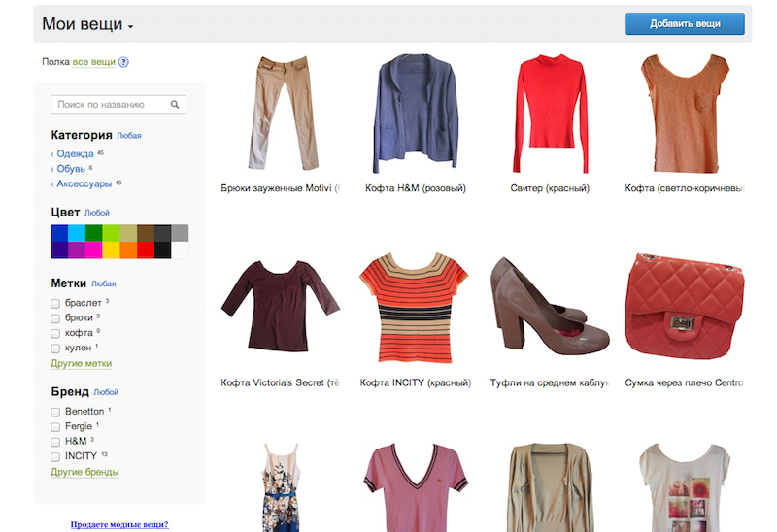The image size is (777, 532).
Task: Open the striped INCITY top thumbnail
Action: [415, 308]
